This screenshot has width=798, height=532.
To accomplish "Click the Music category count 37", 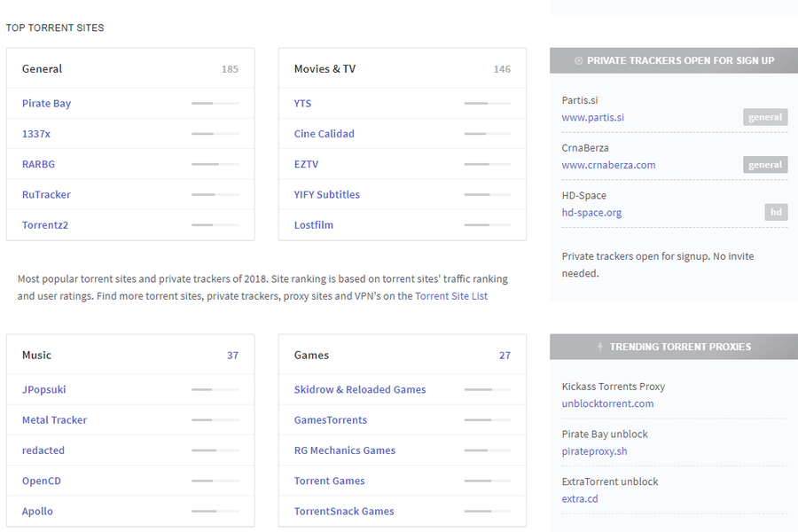I will (x=232, y=356).
